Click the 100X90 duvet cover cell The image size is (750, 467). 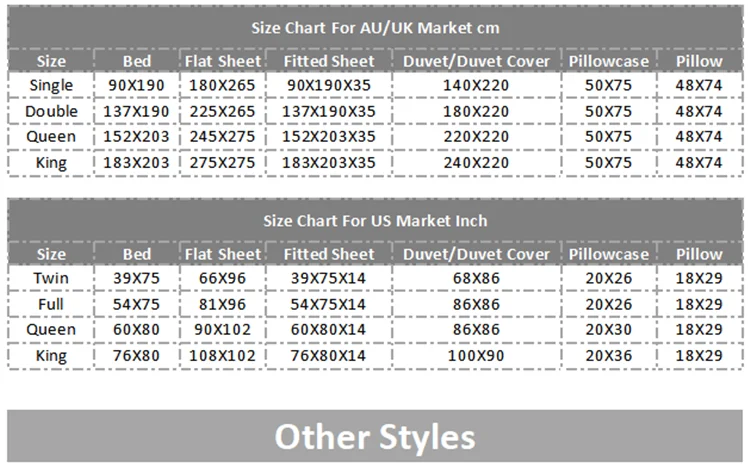click(476, 354)
